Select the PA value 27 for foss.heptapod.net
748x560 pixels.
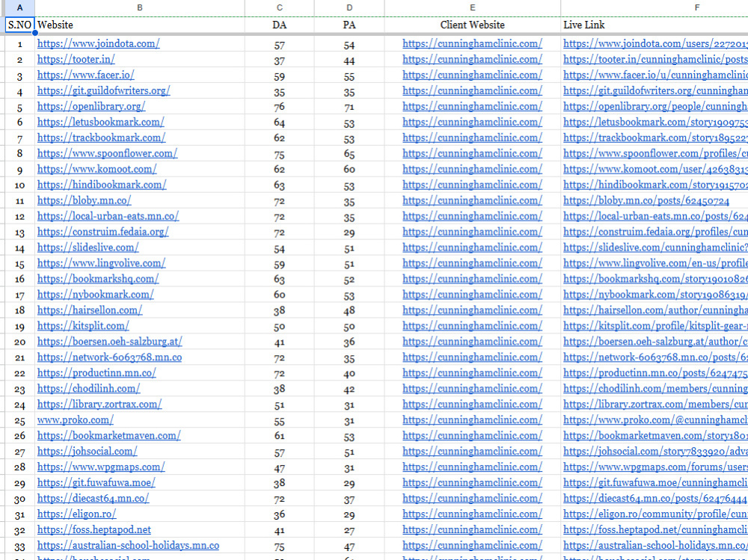[349, 531]
